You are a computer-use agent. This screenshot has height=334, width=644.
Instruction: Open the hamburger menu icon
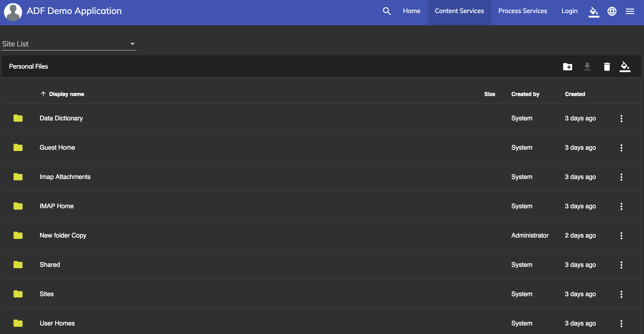click(x=630, y=11)
